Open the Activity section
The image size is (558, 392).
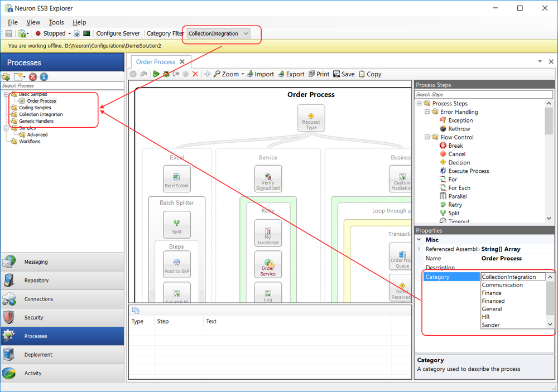click(62, 373)
